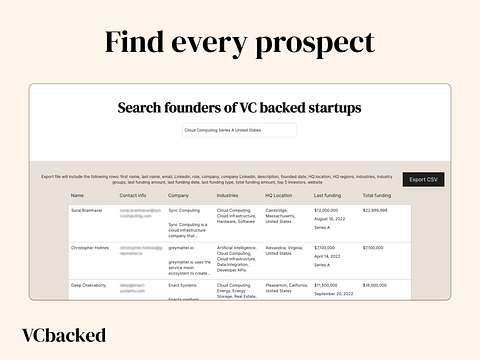Click the Enact Systems company name
This screenshot has height=360, width=480.
point(182,285)
